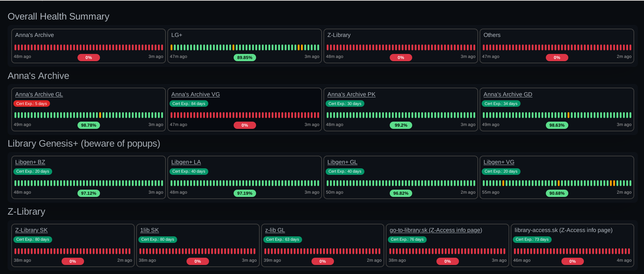Viewport: 644px width, 274px height.
Task: Click the orange beat in Anna's Archive GL bar
Action: pyautogui.click(x=100, y=115)
